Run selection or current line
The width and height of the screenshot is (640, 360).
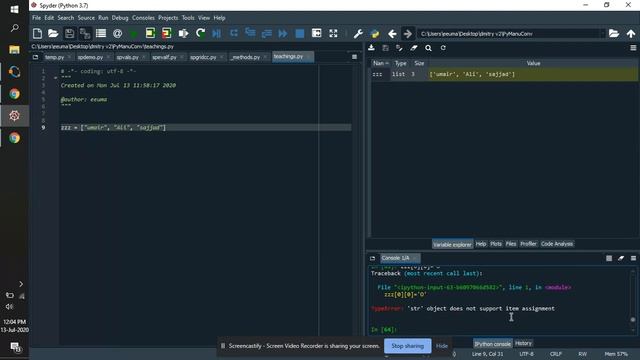pos(183,33)
